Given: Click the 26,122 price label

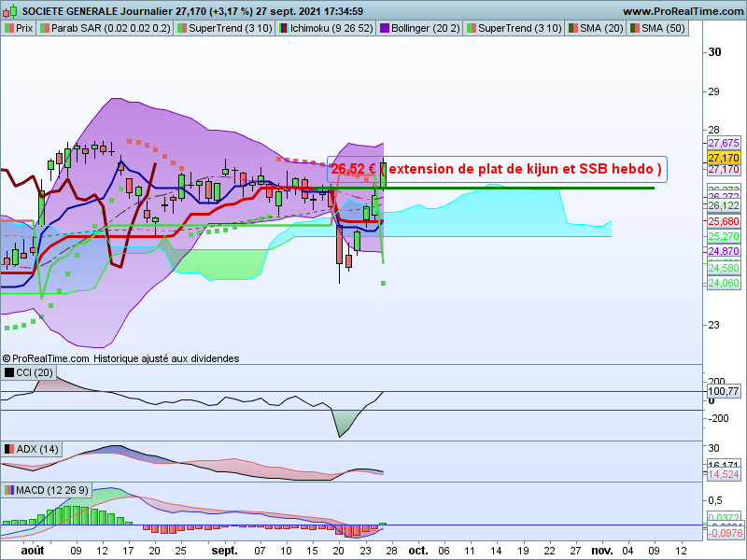Looking at the screenshot, I should point(723,205).
